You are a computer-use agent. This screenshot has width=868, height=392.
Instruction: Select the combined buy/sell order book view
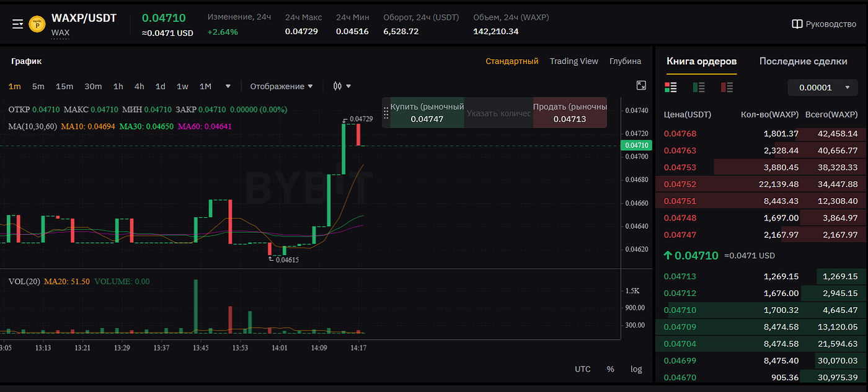tap(670, 87)
